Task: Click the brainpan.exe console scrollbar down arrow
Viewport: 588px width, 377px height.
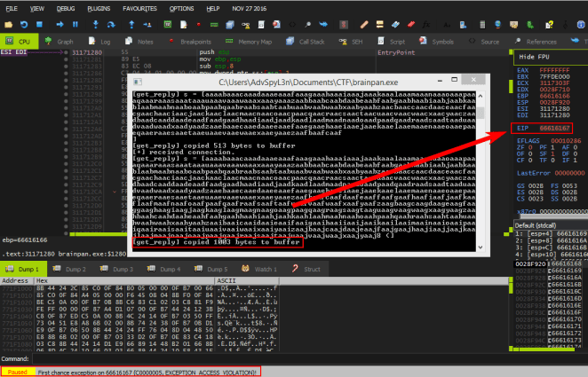Action: [x=481, y=247]
